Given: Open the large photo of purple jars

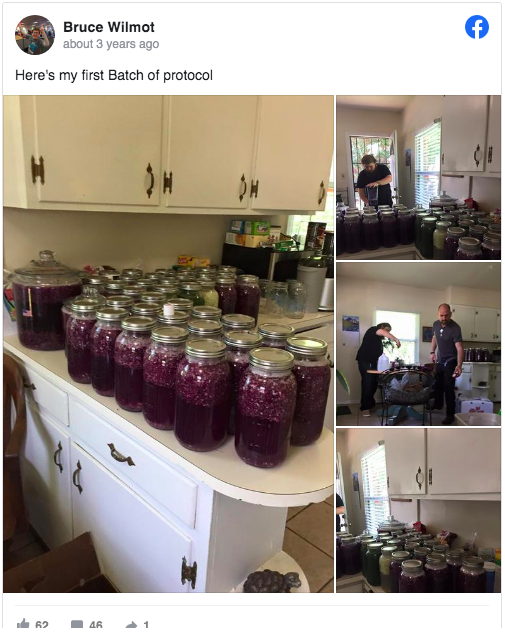Looking at the screenshot, I should tap(169, 344).
